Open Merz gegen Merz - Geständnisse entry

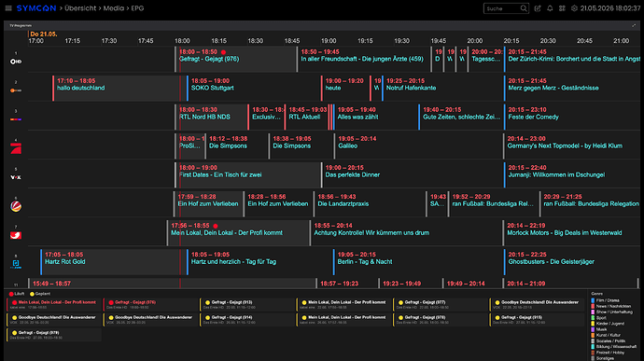click(572, 88)
